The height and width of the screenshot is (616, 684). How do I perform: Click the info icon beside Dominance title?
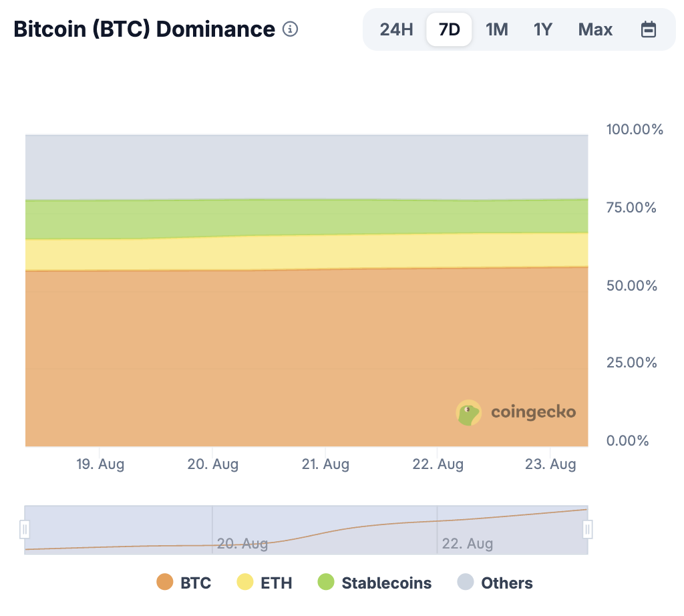coord(290,29)
